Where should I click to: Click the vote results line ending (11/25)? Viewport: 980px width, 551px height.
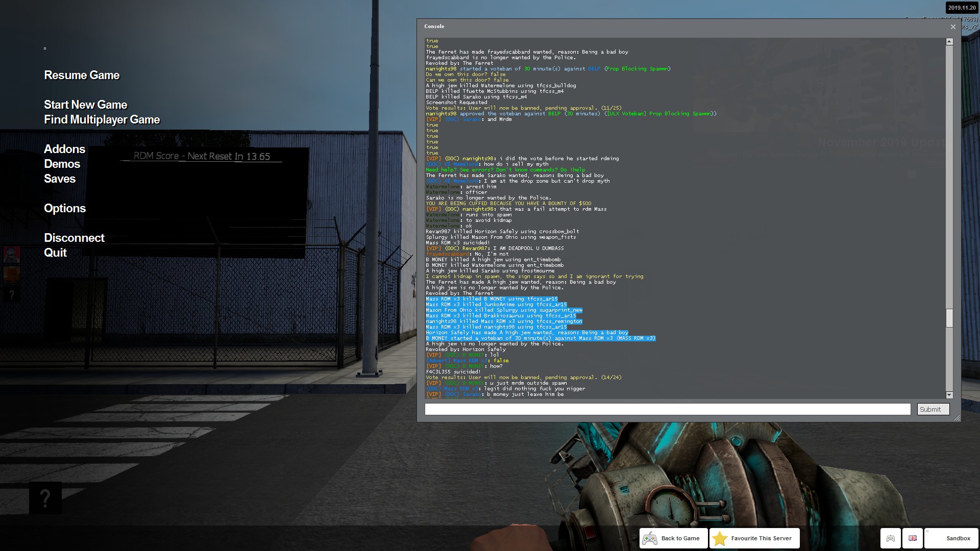(x=524, y=108)
